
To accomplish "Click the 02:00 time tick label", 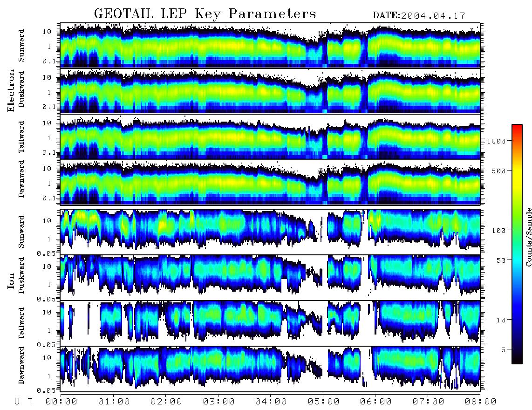I will 166,402.
